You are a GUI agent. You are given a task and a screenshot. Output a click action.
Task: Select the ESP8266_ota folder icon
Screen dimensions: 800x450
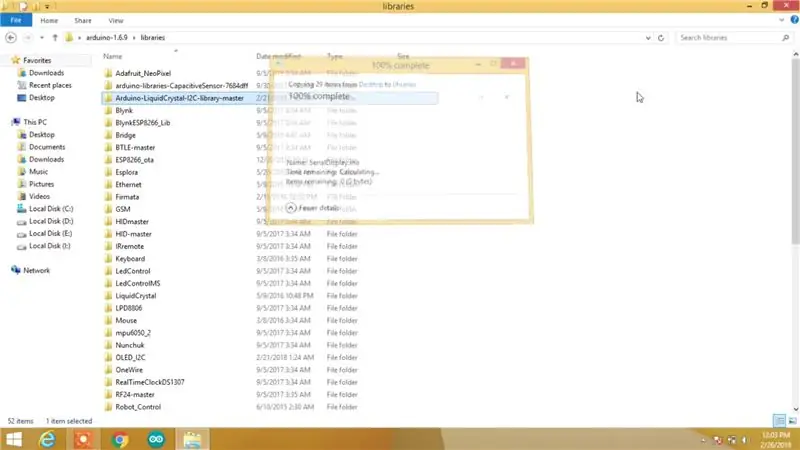point(108,160)
